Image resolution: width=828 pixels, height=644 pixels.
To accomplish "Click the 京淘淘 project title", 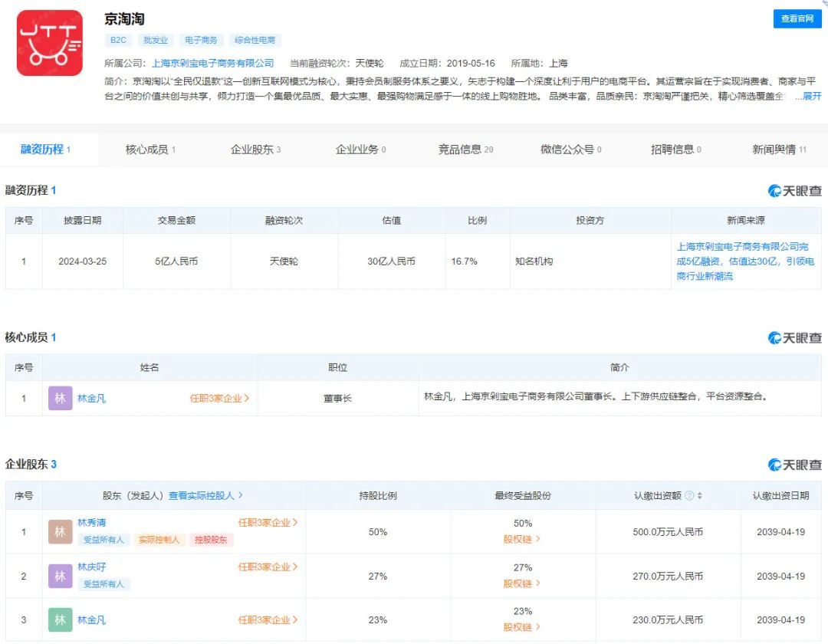I will pos(125,19).
